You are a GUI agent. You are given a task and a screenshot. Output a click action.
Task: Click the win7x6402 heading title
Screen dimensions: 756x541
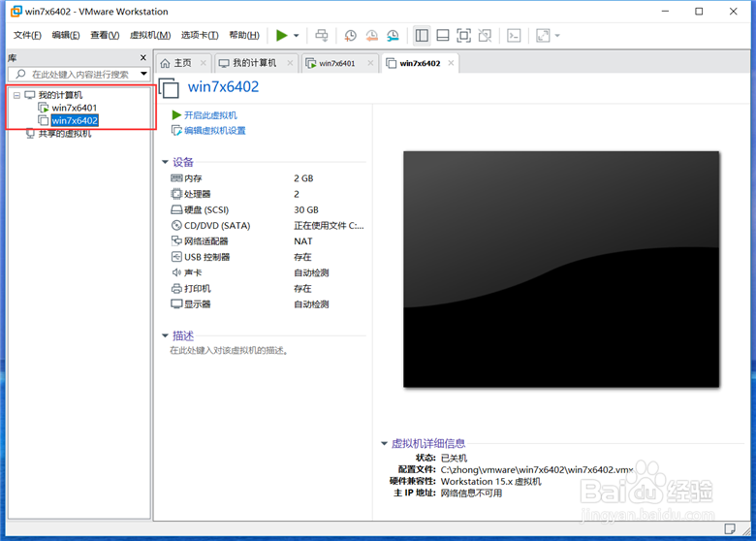coord(223,87)
